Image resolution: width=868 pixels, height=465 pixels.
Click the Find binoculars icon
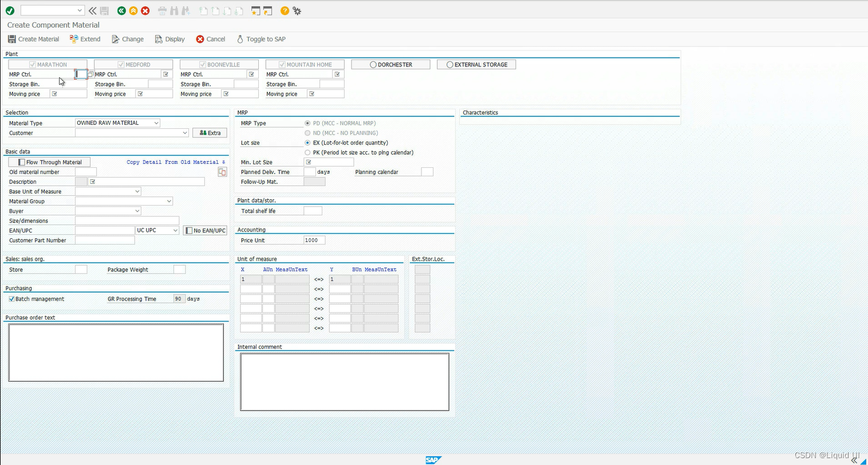[x=174, y=10]
